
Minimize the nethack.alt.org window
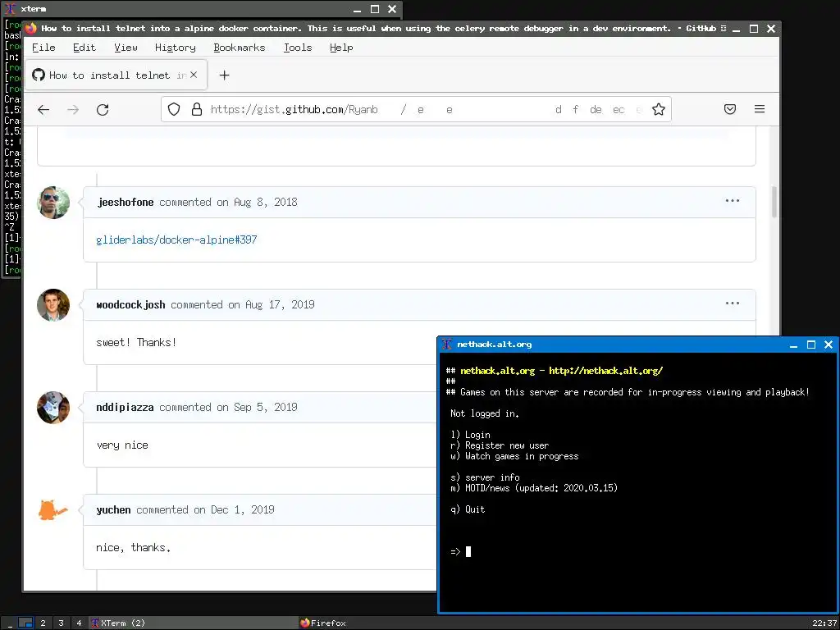793,345
